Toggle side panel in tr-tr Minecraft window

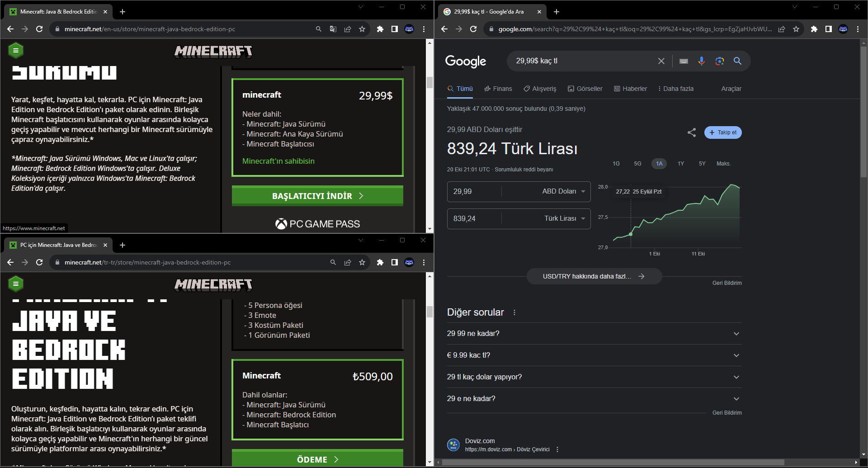[395, 262]
